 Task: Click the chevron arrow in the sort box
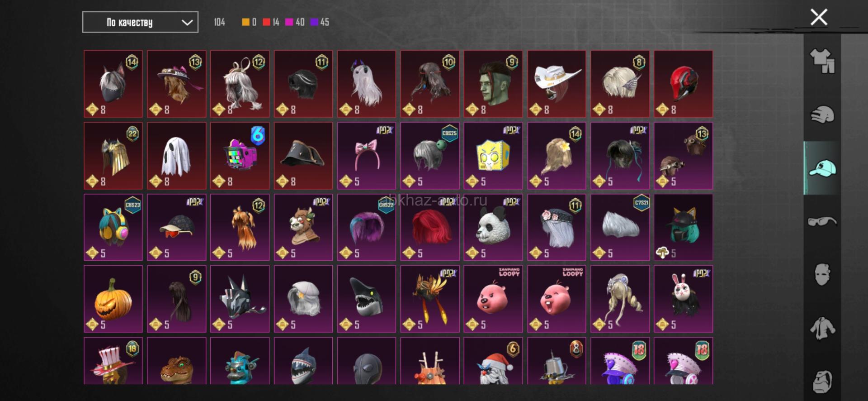tap(187, 22)
